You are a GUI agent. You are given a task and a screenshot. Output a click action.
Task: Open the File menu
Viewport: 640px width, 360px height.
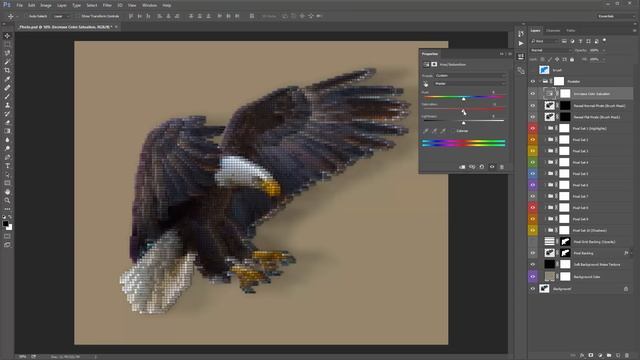[x=20, y=5]
